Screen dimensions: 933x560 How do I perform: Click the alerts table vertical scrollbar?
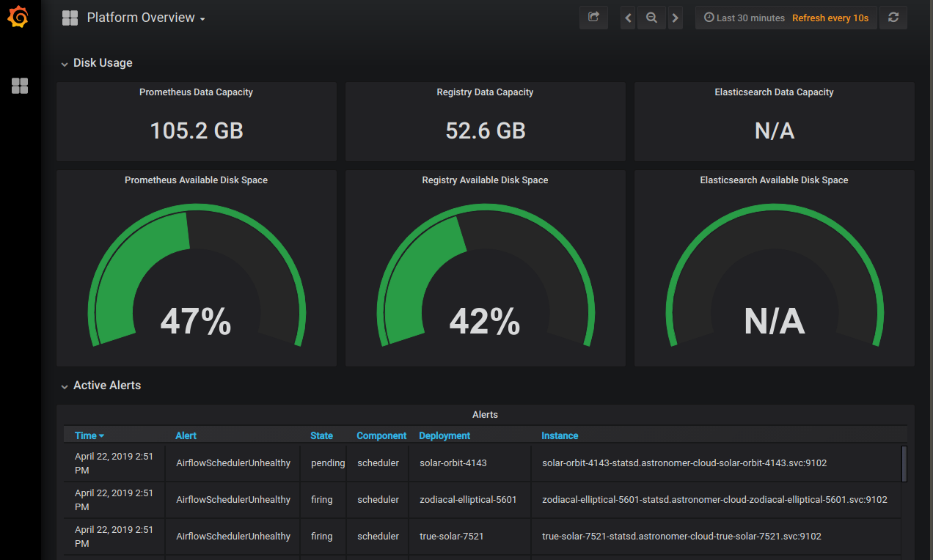[x=904, y=463]
